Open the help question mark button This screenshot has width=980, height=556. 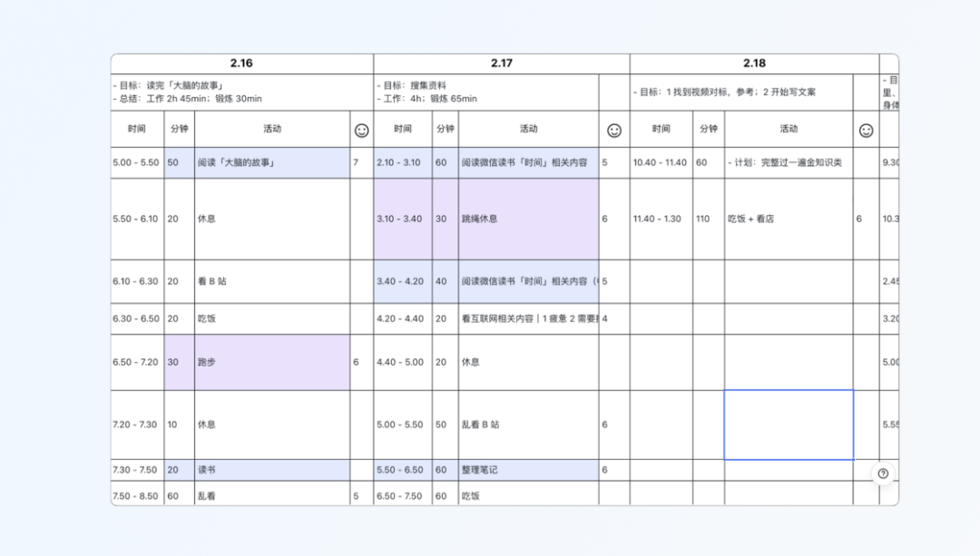883,473
